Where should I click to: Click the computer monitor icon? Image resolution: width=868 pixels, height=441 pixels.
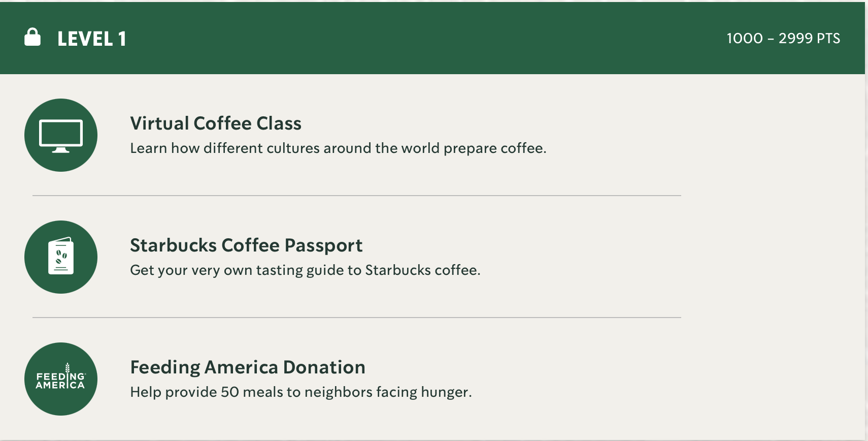pos(61,136)
